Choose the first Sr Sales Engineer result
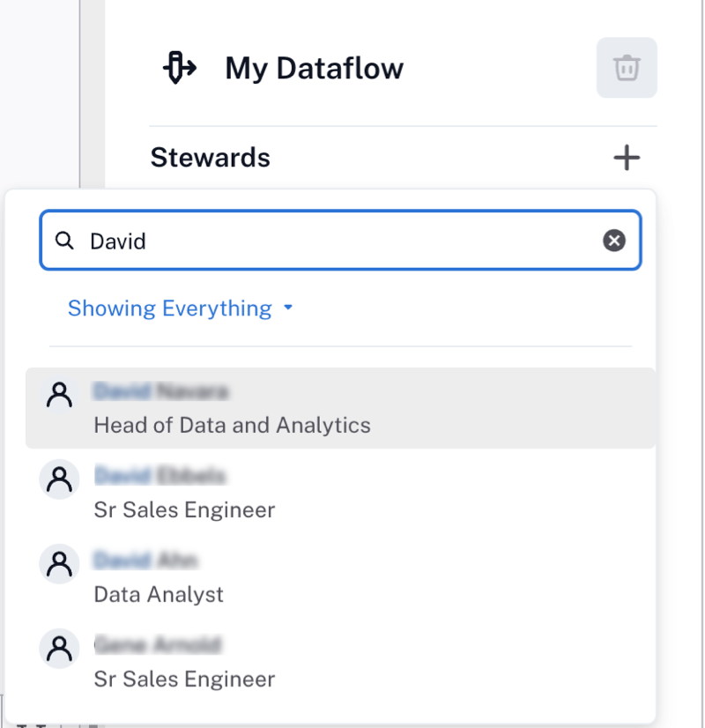705x728 pixels. click(340, 493)
